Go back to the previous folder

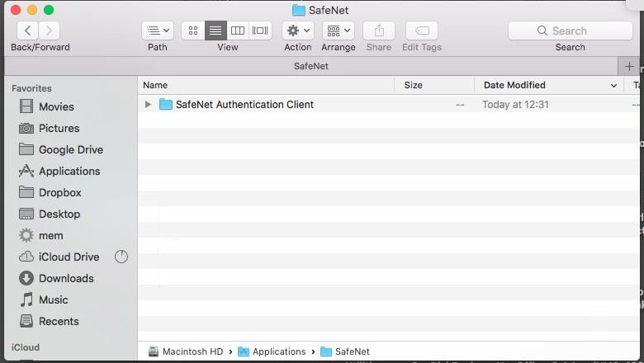tap(28, 31)
